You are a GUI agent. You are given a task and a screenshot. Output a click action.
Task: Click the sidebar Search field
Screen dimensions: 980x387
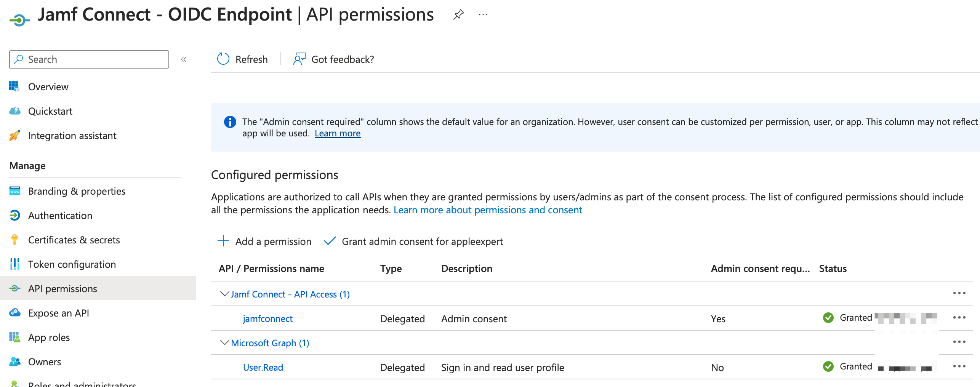tap(89, 59)
